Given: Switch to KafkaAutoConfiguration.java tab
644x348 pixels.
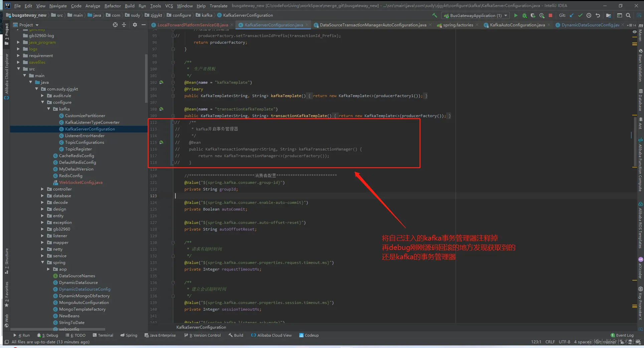Looking at the screenshot, I should coord(517,25).
